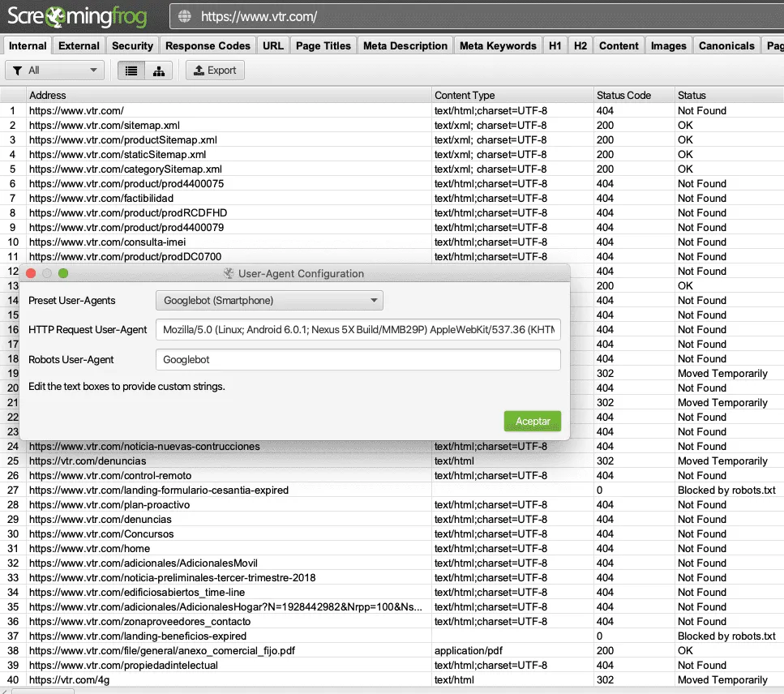This screenshot has width=784, height=694.
Task: Select the H1 tab
Action: point(555,45)
